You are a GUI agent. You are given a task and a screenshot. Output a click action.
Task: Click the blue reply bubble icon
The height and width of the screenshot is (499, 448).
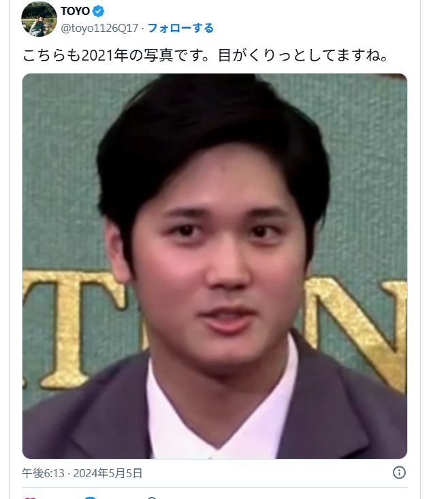91,498
